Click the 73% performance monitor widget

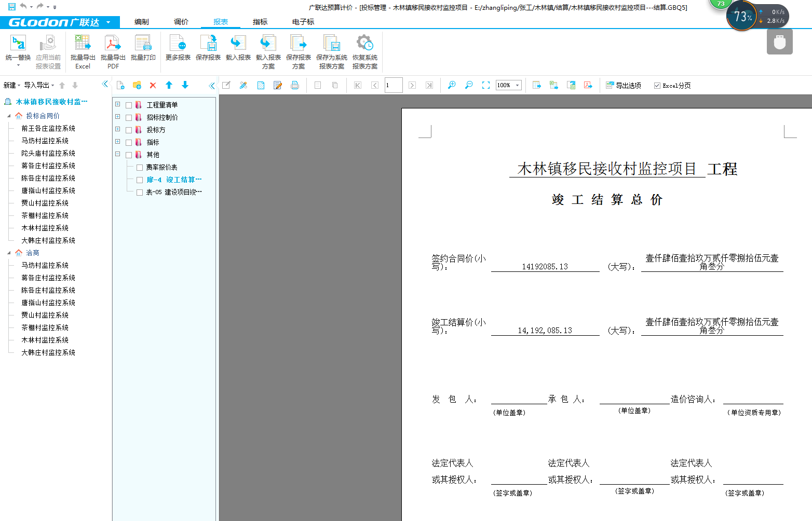click(x=742, y=16)
